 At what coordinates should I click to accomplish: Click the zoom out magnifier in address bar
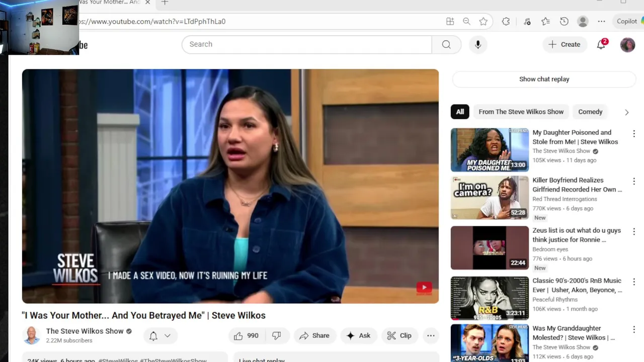click(466, 21)
